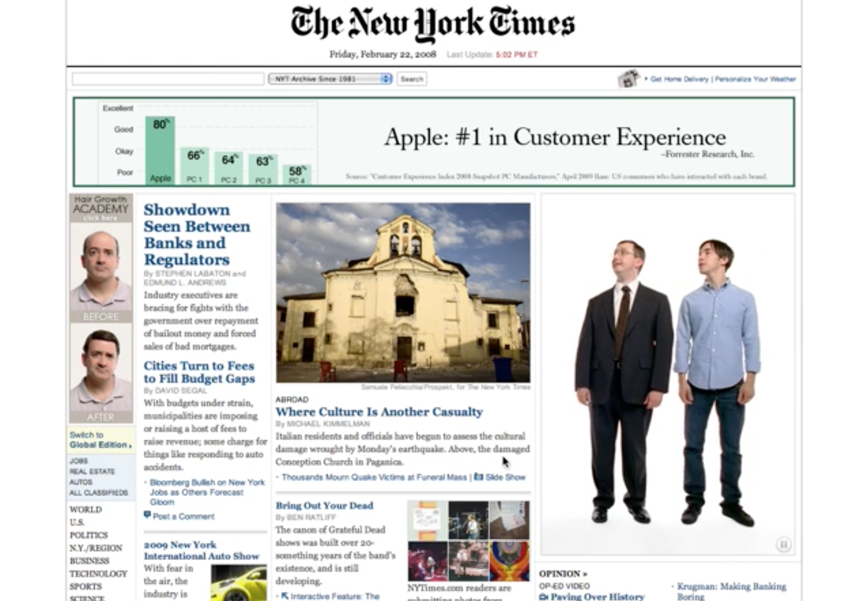Click the Post a Comment speech bubble icon

147,515
